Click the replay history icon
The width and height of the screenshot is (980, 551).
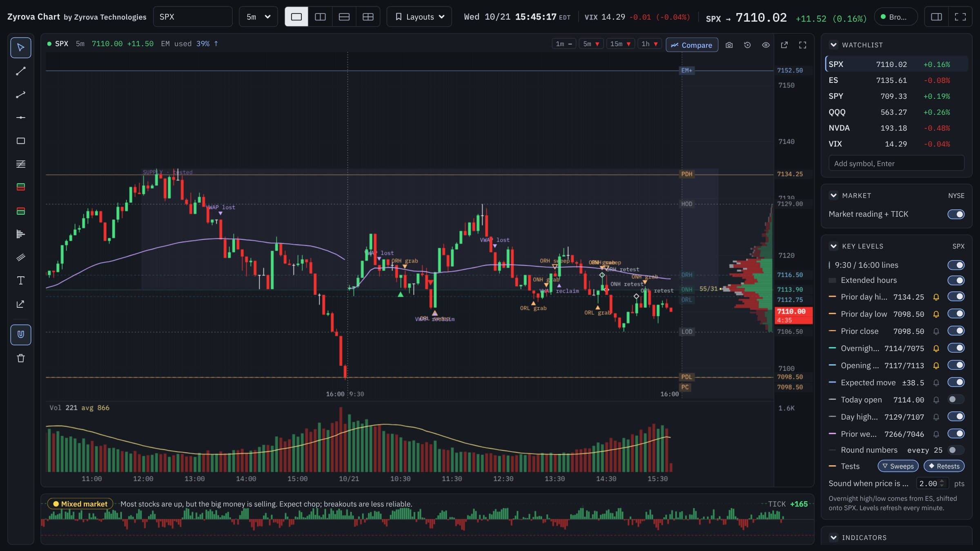[x=747, y=45]
